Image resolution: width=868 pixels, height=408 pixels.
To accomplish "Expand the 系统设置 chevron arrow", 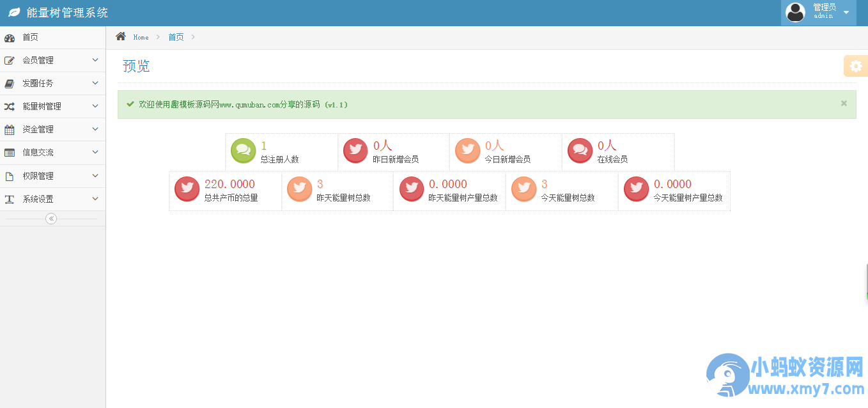I will coord(95,199).
